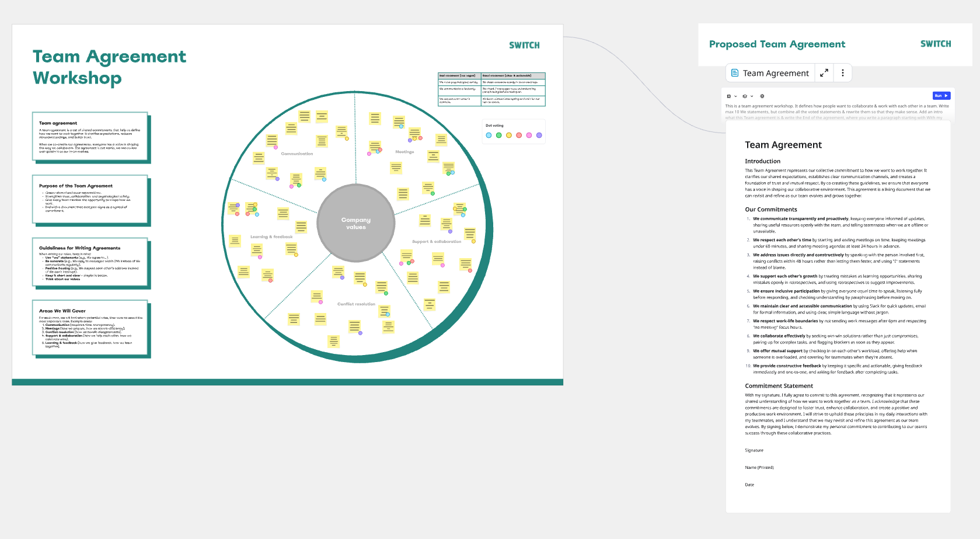The image size is (980, 539).
Task: Pick the blue dot in Dot voting
Action: (x=489, y=135)
